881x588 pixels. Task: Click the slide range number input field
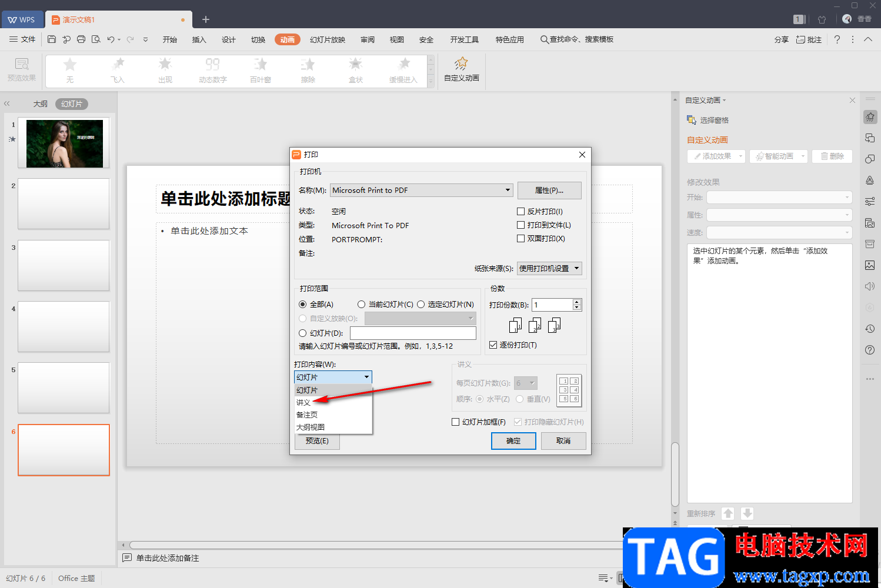click(x=413, y=333)
